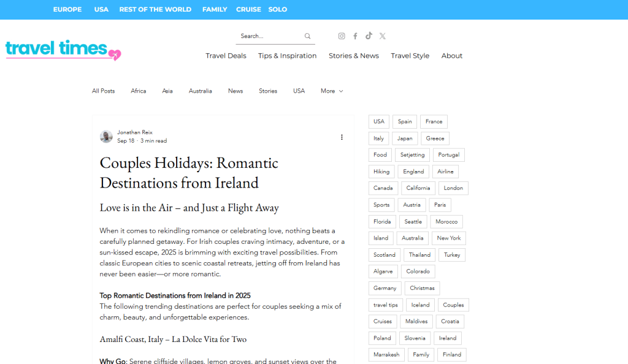This screenshot has width=628, height=364.
Task: Open the Instagram social icon
Action: pyautogui.click(x=342, y=36)
